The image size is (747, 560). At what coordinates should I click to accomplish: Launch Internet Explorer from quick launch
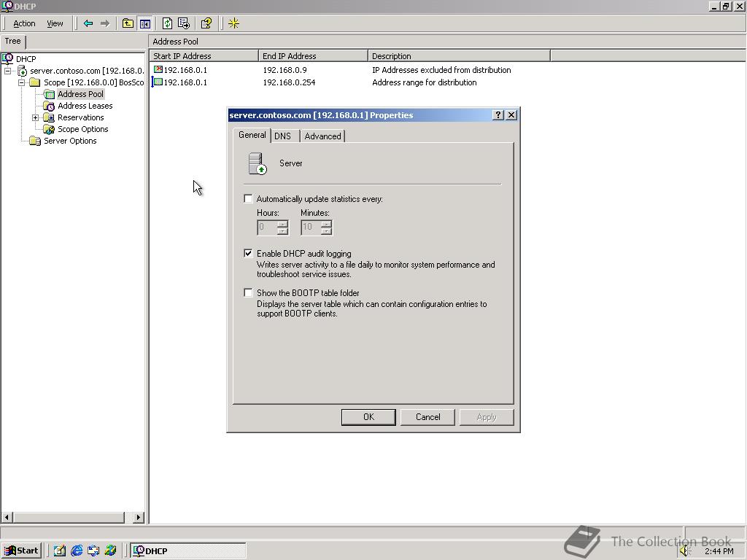pos(77,551)
